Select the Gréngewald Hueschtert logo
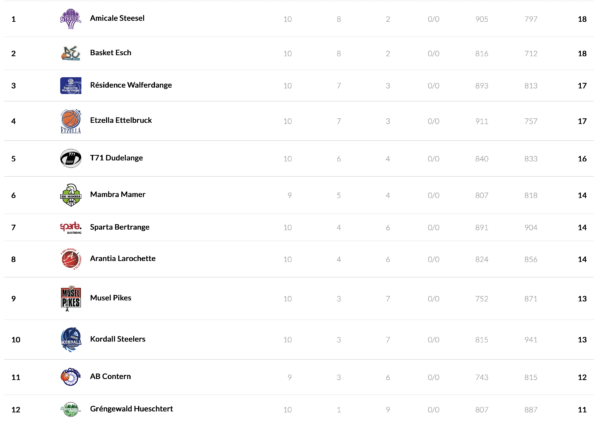Screen dimensions: 600x422 tap(70, 409)
